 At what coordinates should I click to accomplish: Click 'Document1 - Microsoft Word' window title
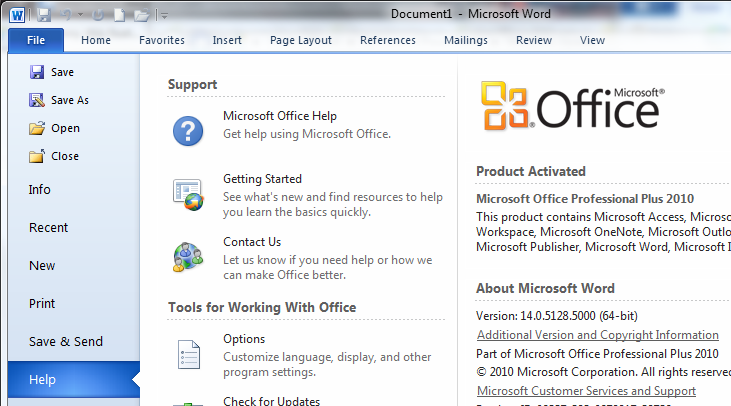(471, 14)
